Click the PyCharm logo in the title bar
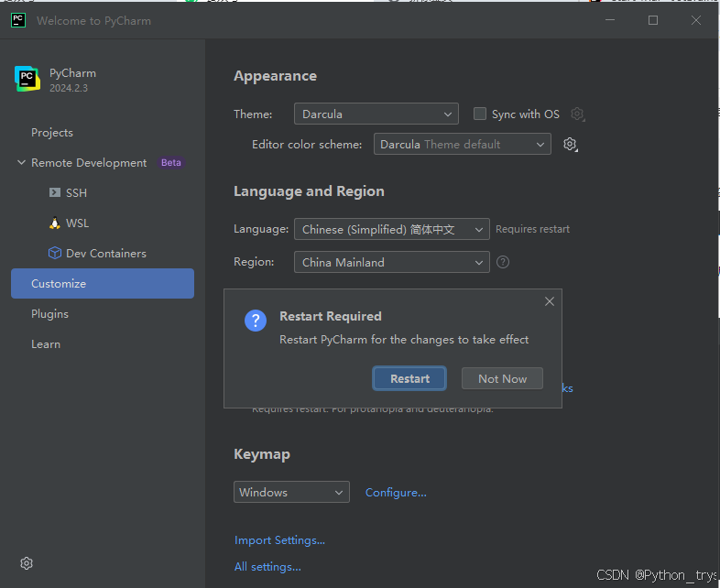The width and height of the screenshot is (720, 588). [x=18, y=20]
